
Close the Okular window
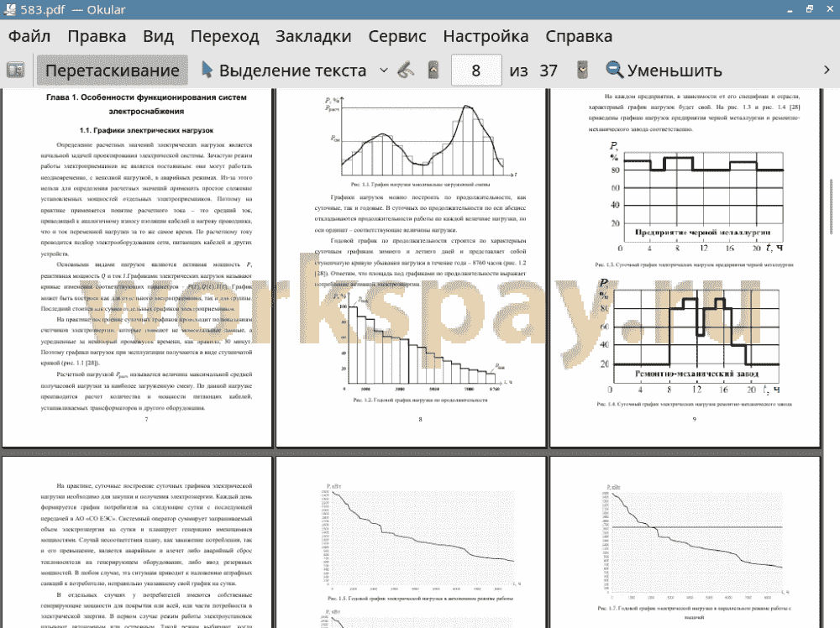tap(829, 9)
